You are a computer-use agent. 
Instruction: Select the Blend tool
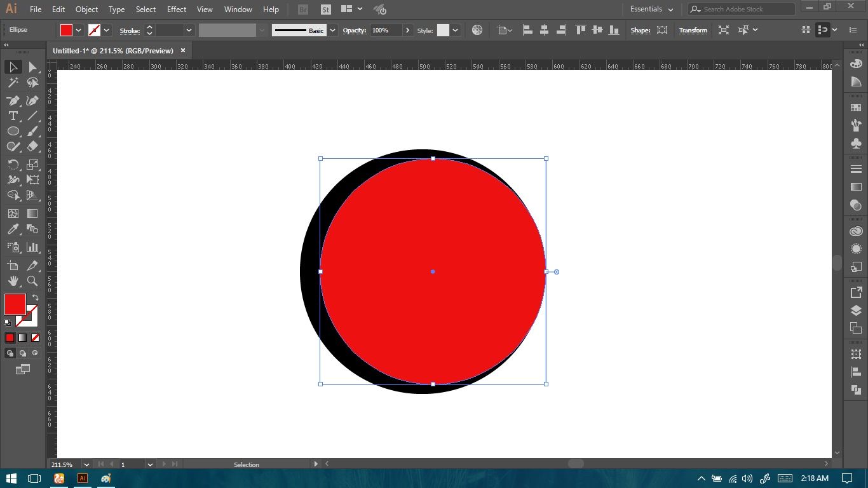click(32, 229)
